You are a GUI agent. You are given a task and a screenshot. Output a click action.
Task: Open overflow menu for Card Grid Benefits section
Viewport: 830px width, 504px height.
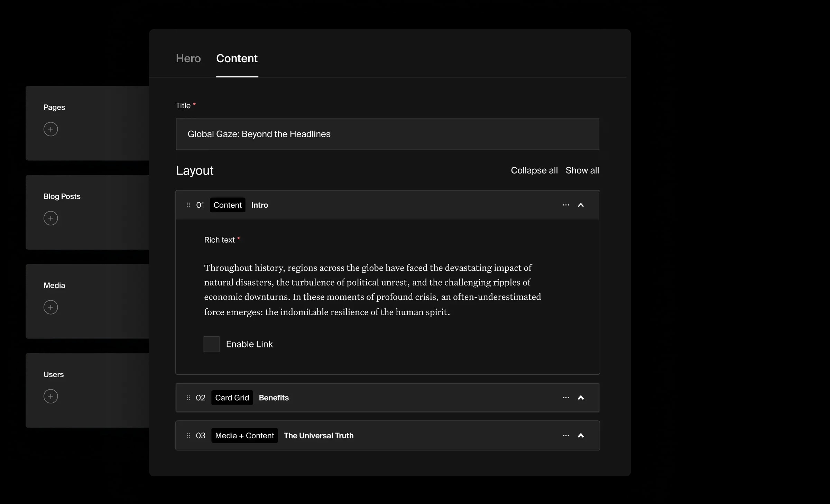[x=565, y=397]
